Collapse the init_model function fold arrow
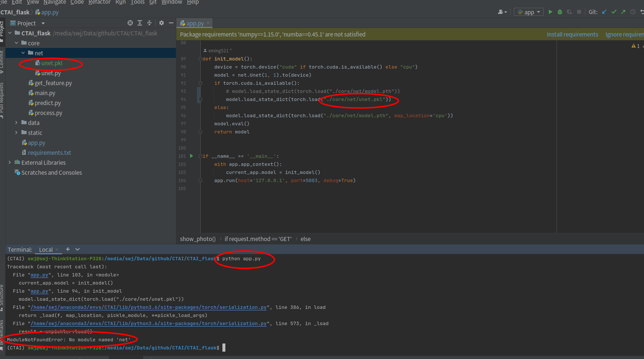 (200, 59)
